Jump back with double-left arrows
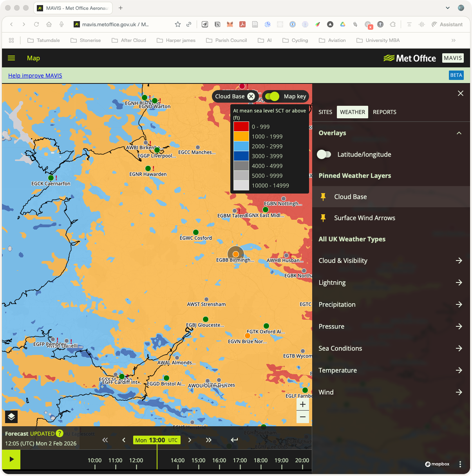This screenshot has height=476, width=472. [x=105, y=440]
